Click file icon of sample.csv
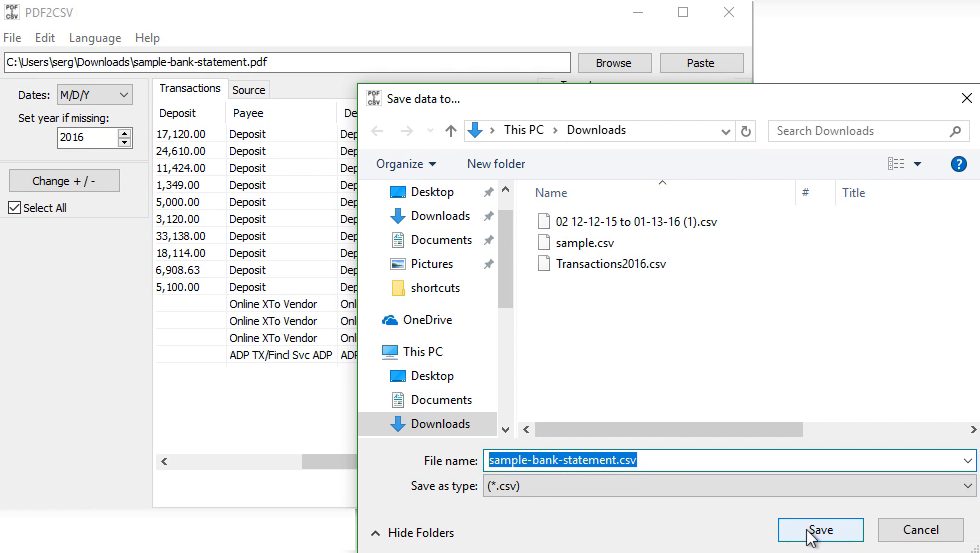980x553 pixels. [x=544, y=242]
